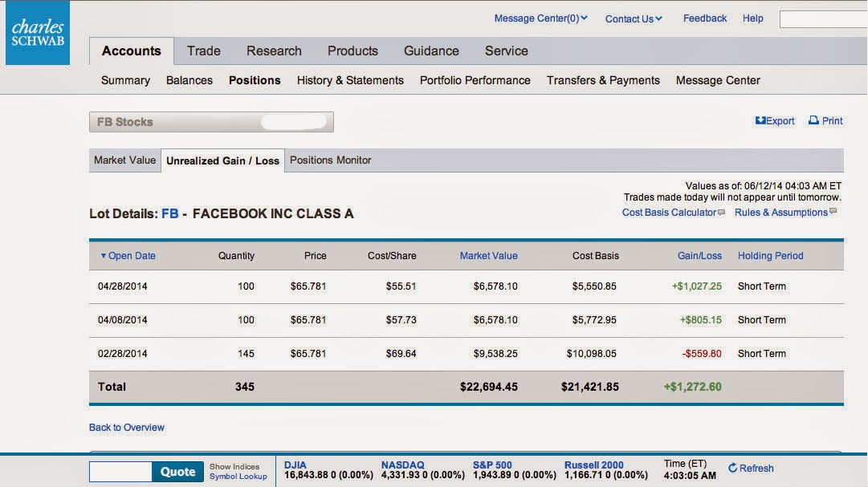
Task: Click the 02/28/2014 open date cell
Action: (x=123, y=354)
